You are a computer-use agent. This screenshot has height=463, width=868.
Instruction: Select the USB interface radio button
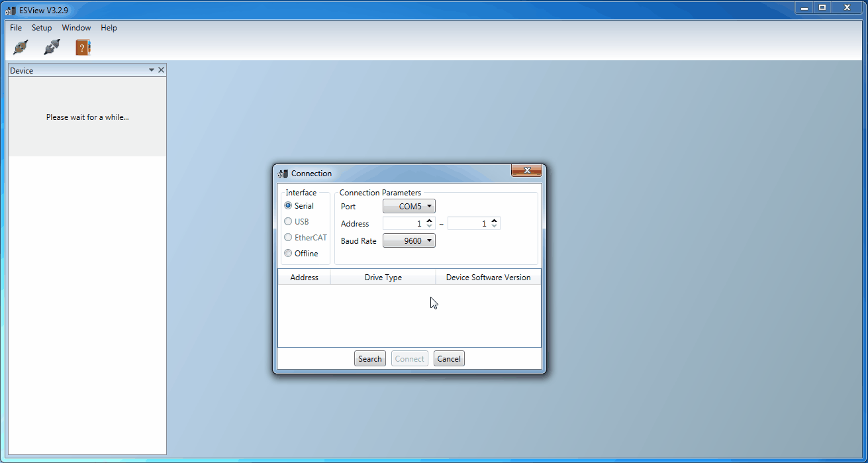coord(288,221)
